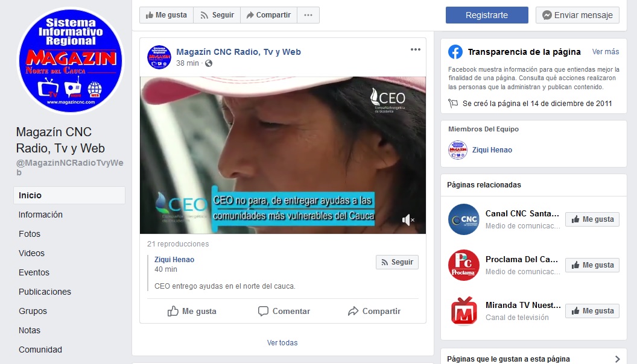Click the Proclama logo icon
637x364 pixels.
463,265
